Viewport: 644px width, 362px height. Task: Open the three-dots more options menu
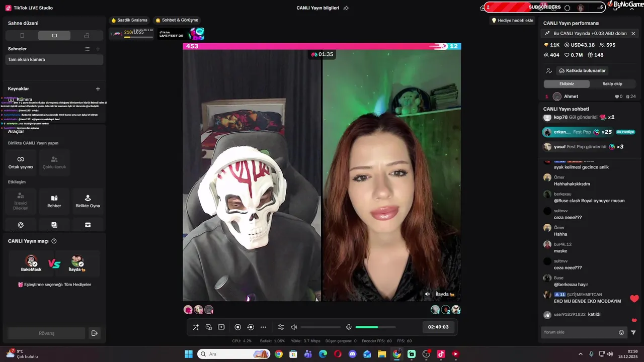tap(263, 327)
